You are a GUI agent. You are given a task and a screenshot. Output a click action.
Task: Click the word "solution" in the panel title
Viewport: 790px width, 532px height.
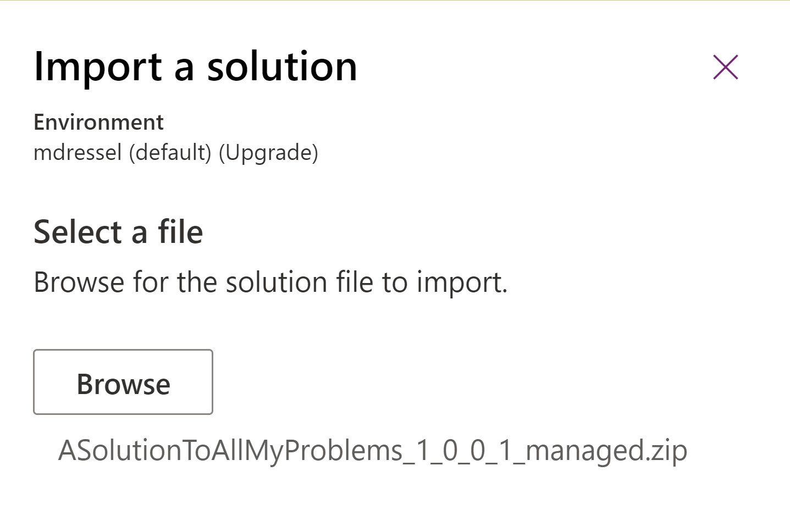click(x=281, y=66)
